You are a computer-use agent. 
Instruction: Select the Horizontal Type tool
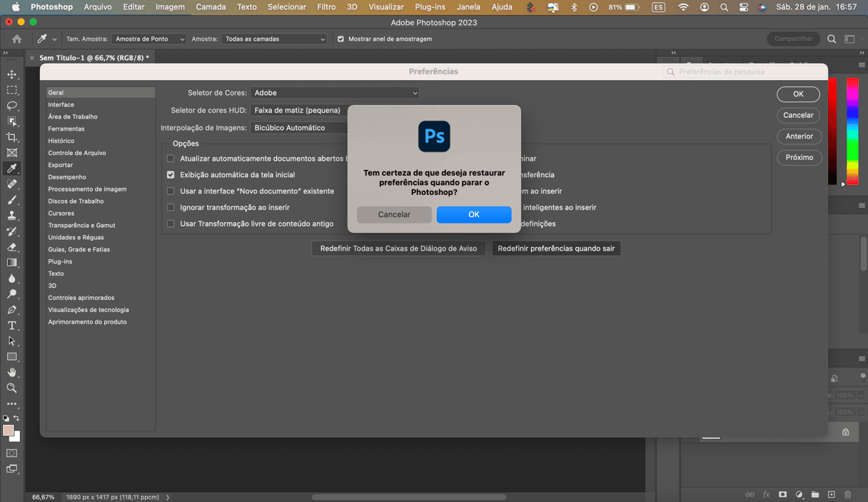click(x=12, y=326)
